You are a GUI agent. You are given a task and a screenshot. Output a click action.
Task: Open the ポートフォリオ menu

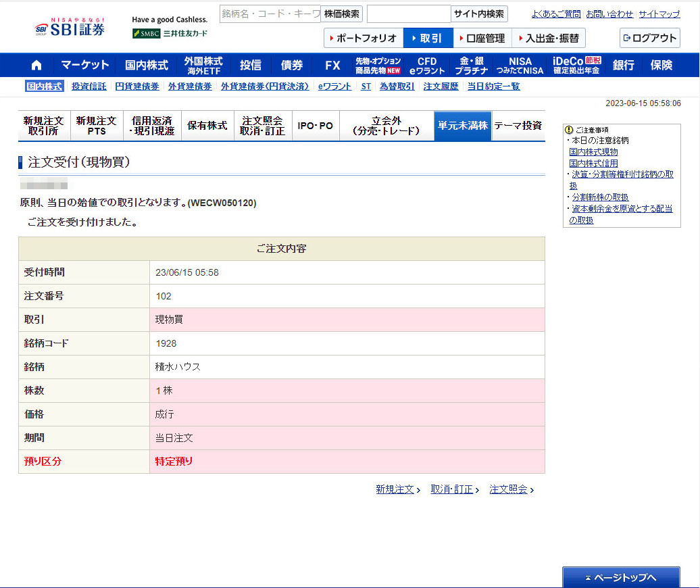point(363,38)
